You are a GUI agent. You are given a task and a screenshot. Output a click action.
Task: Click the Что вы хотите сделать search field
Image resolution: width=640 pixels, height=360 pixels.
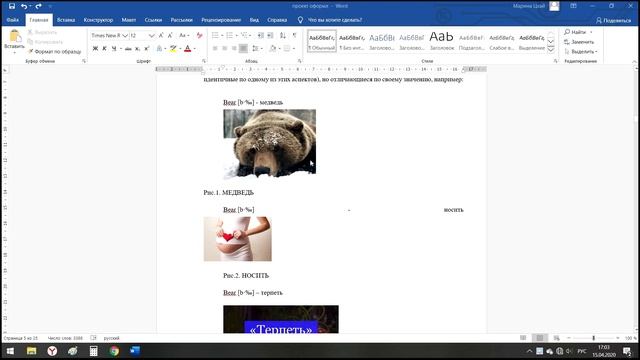[x=335, y=20]
